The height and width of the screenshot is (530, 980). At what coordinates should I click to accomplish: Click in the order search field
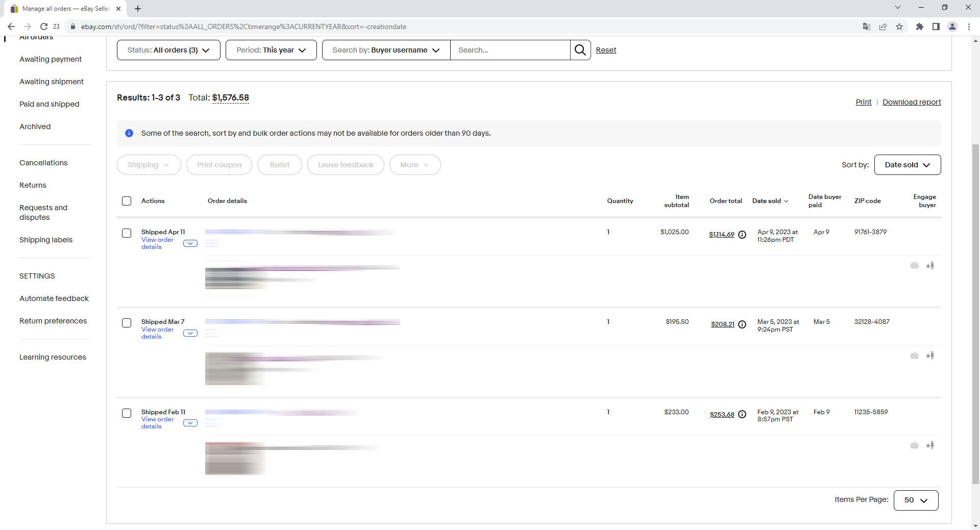(x=510, y=50)
